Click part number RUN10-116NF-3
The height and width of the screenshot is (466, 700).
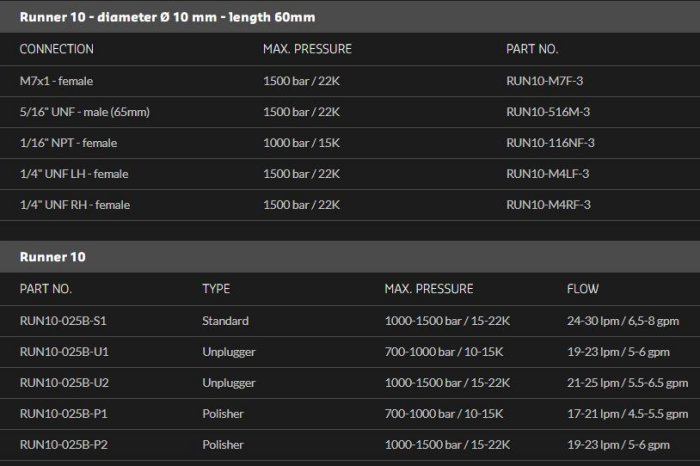pyautogui.click(x=551, y=143)
